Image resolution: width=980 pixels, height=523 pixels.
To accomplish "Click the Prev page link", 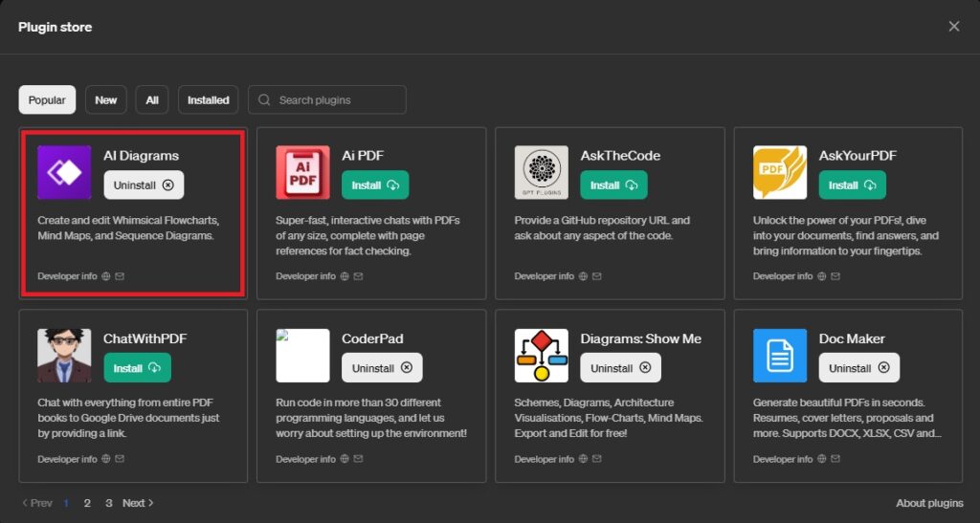I will pyautogui.click(x=37, y=503).
